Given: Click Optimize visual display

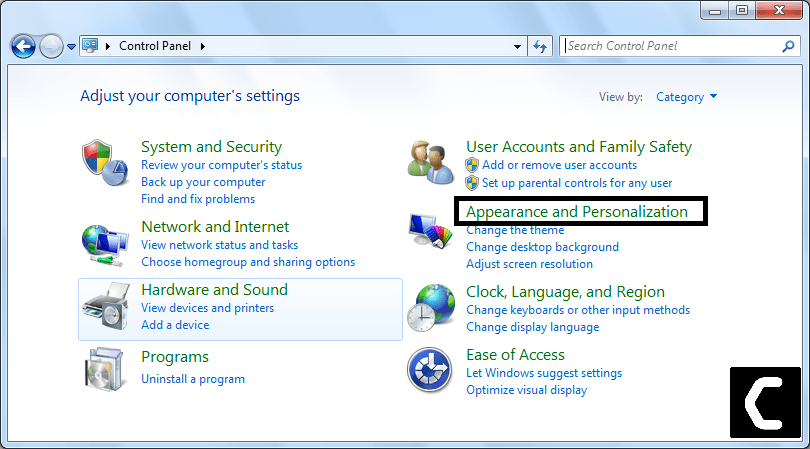Looking at the screenshot, I should (526, 390).
